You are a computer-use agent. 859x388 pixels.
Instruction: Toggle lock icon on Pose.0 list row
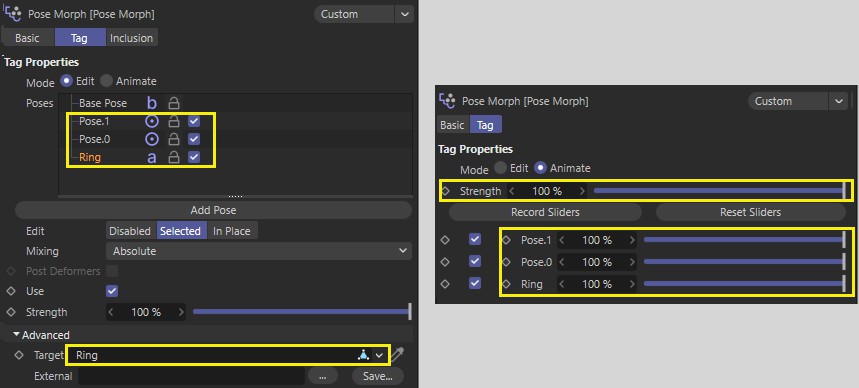(x=174, y=139)
